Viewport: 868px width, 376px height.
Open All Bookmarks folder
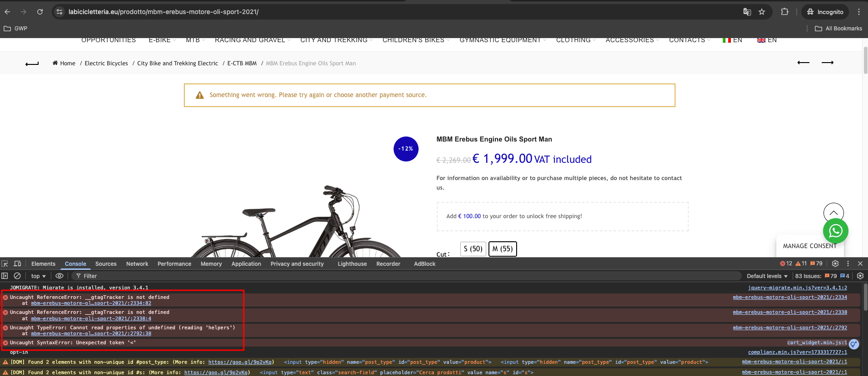(838, 28)
